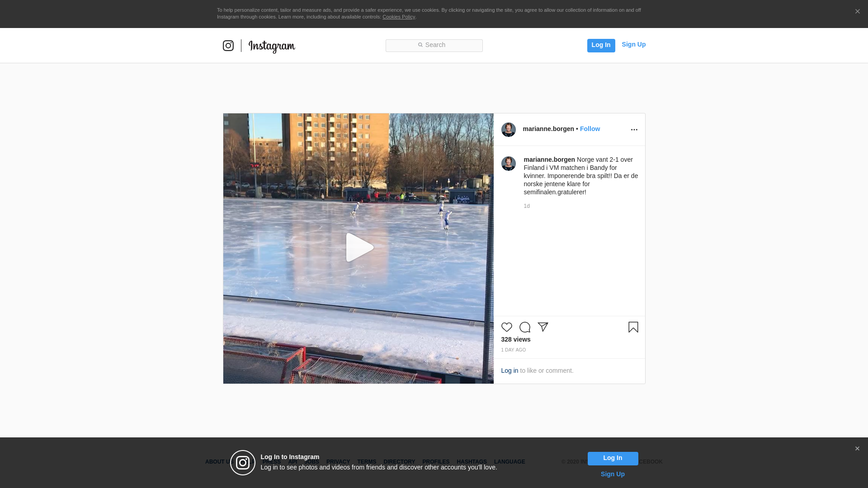Click the 1 DAY AGO timestamp
Screen dimensions: 868x488
click(513, 350)
